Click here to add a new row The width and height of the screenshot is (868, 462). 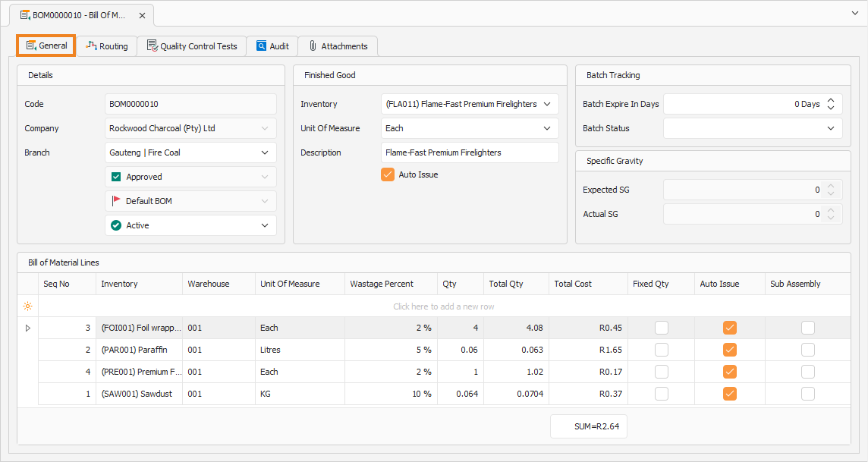point(444,306)
